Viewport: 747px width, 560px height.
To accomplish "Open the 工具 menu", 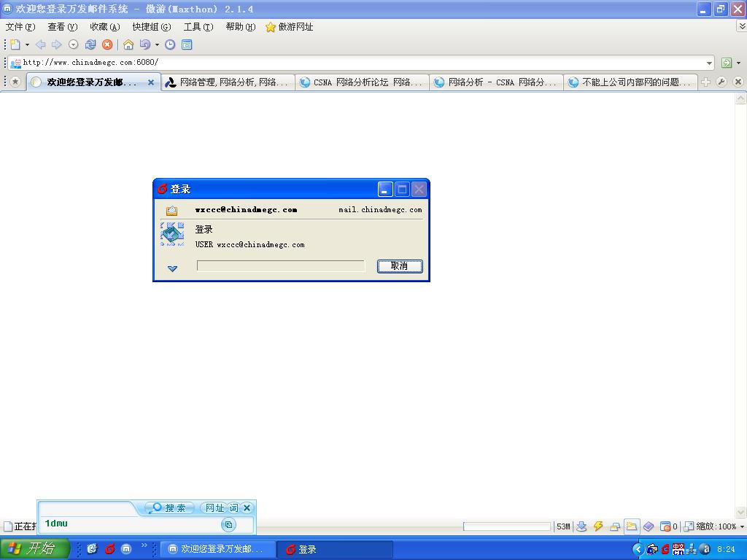I will (x=198, y=27).
